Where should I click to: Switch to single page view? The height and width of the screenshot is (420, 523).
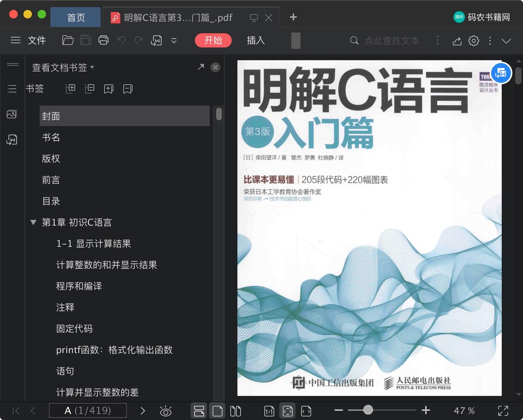click(218, 411)
